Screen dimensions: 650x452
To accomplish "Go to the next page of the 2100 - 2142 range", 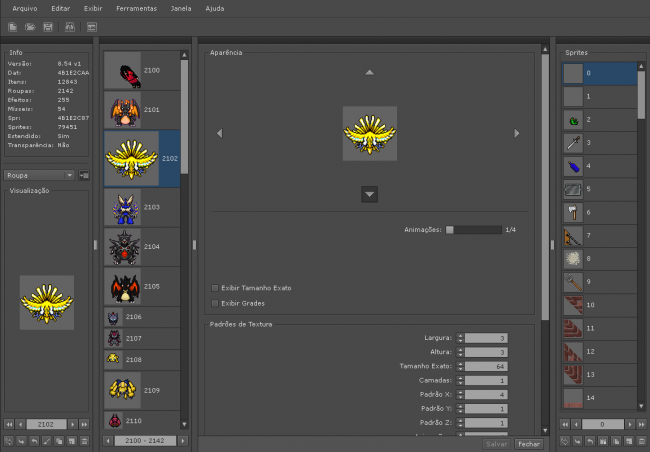I will click(183, 440).
